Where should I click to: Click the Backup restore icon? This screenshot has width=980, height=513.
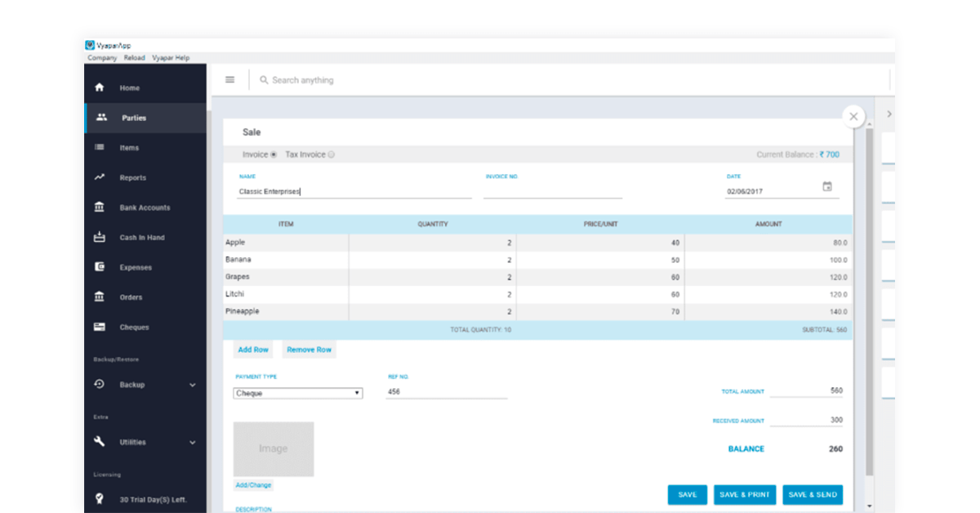[100, 384]
